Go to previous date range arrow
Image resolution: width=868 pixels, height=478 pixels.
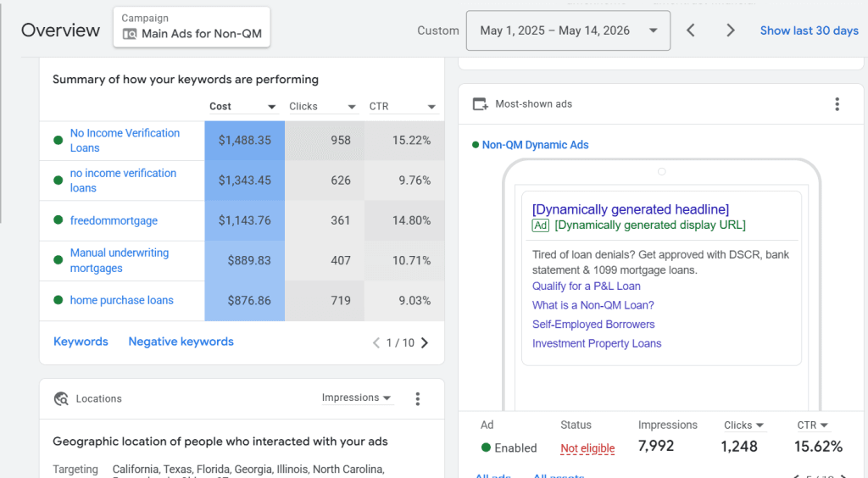690,31
